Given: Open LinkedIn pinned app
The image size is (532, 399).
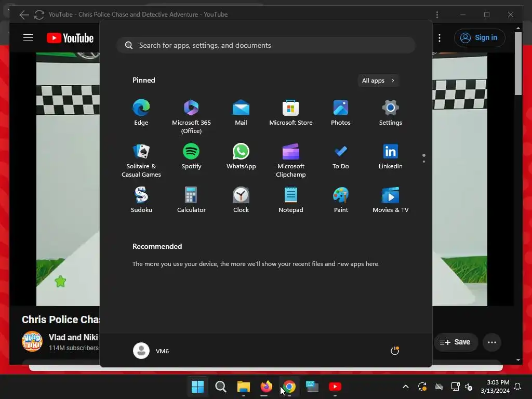Looking at the screenshot, I should [x=391, y=156].
